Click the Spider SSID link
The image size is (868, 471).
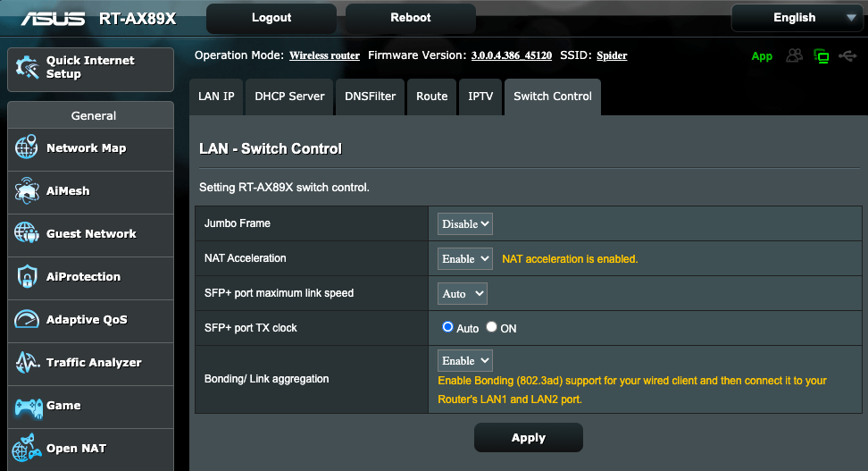(x=612, y=55)
